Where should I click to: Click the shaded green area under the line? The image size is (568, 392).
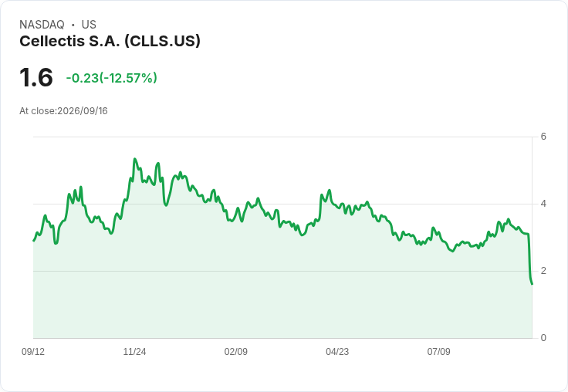pos(282,290)
